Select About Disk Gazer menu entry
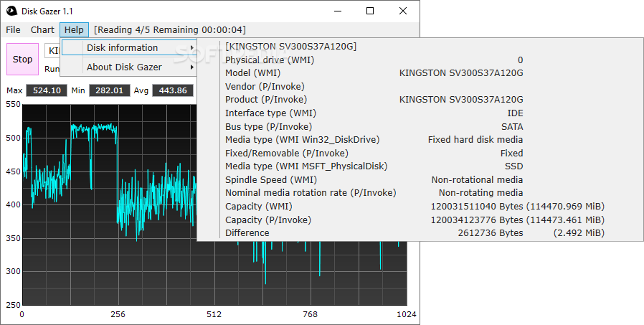The width and height of the screenshot is (644, 325). click(x=129, y=67)
